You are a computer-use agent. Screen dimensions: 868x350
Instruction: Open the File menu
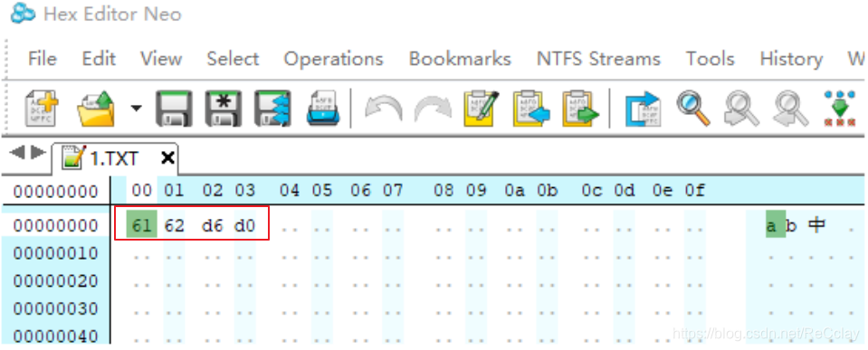(43, 59)
